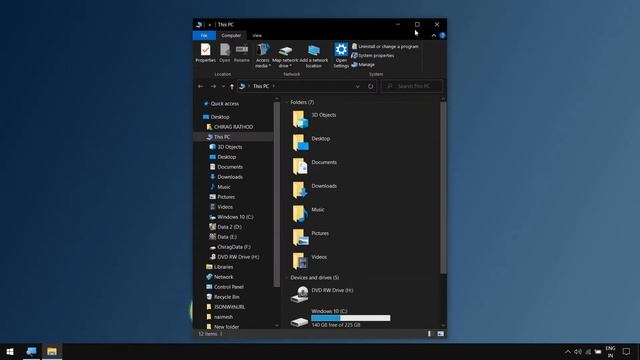Select Downloads in the navigation pane
The height and width of the screenshot is (360, 640).
point(226,177)
